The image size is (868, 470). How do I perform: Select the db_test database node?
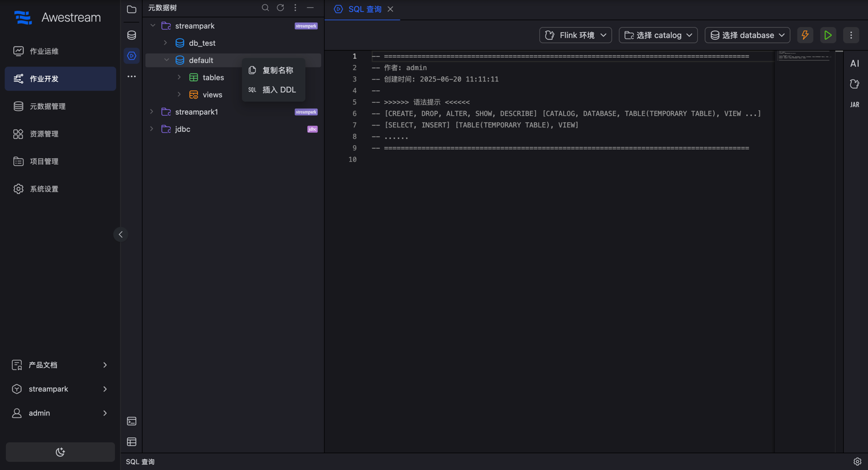click(x=202, y=43)
